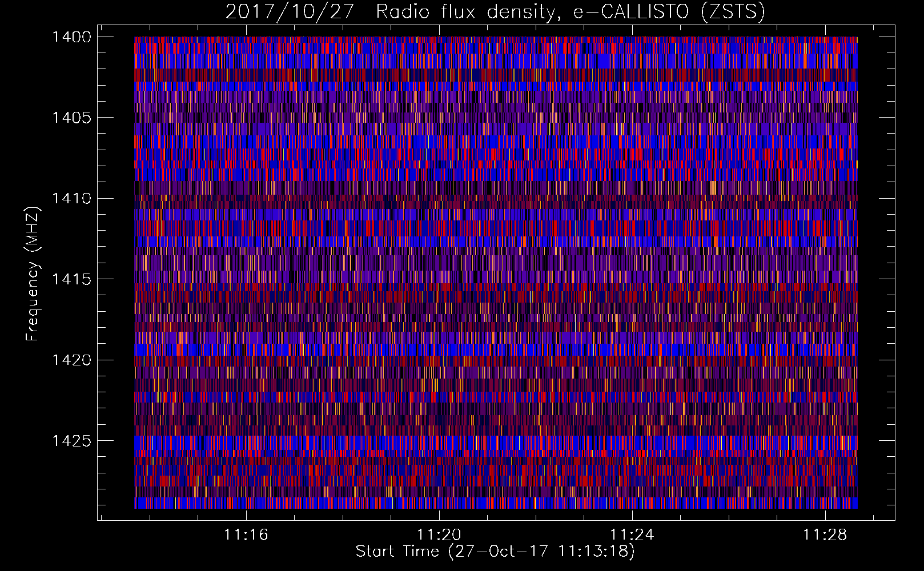Viewport: 924px width, 571px height.
Task: Click the 11:16 time tick label
Action: (x=246, y=535)
